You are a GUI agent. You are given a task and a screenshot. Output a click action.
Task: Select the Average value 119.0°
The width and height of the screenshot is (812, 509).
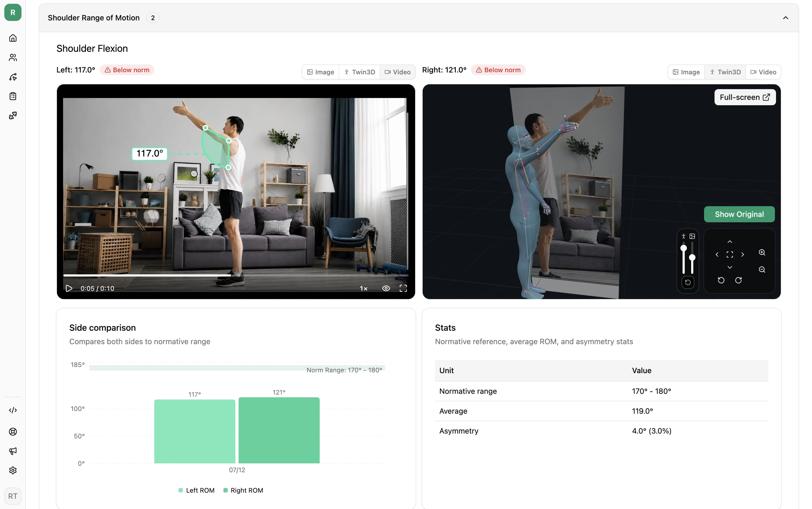[x=642, y=411]
